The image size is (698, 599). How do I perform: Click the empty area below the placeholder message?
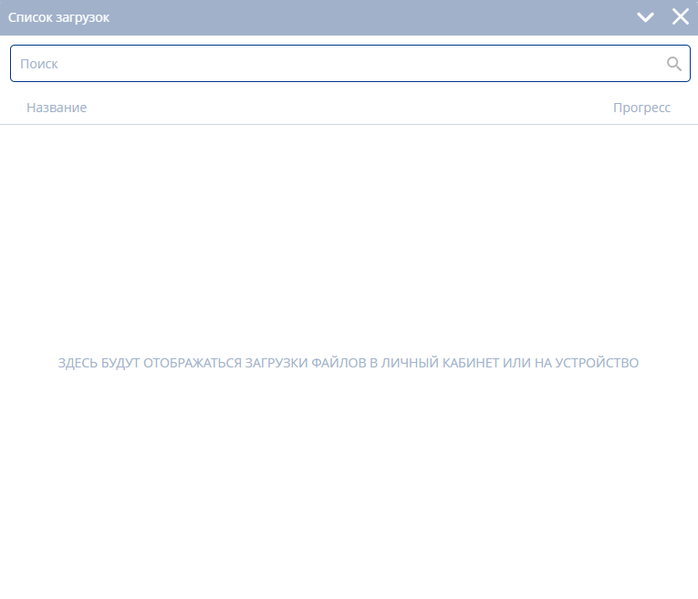tap(348, 480)
